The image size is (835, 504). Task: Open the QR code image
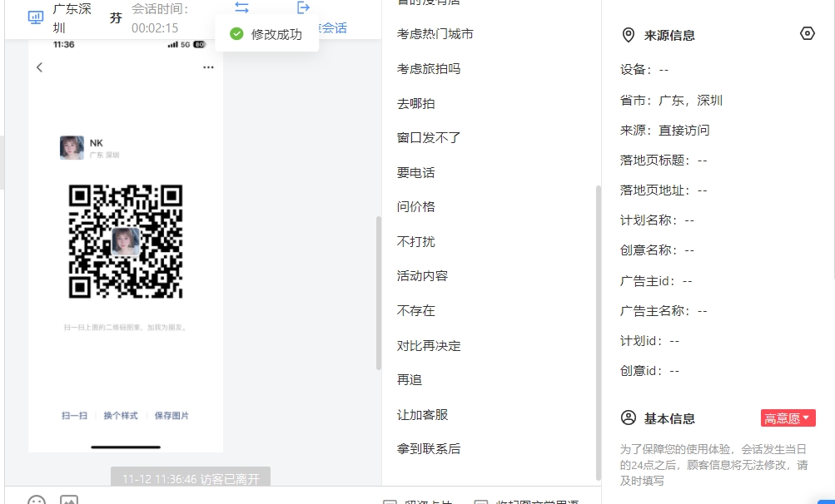coord(126,241)
